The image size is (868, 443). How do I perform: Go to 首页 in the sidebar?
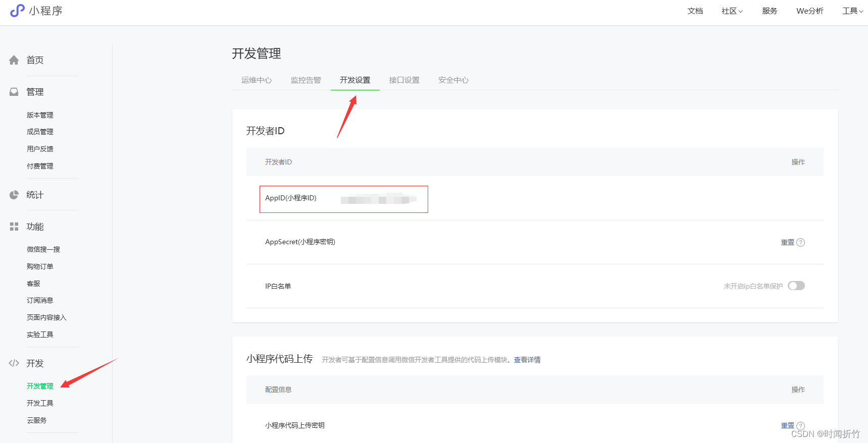tap(35, 60)
